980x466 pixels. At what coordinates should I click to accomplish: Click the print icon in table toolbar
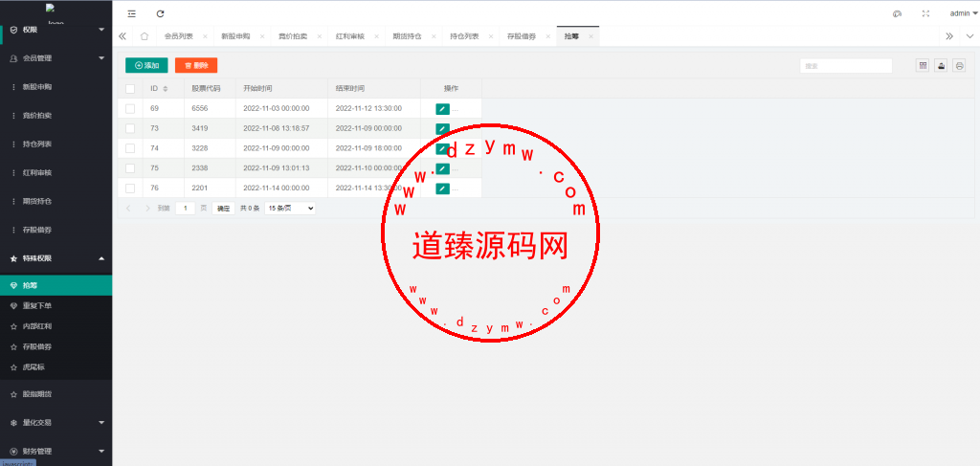pos(959,65)
